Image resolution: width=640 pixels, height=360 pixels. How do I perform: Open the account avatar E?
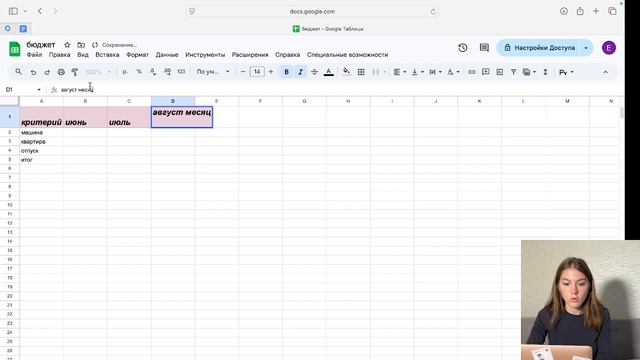[609, 48]
